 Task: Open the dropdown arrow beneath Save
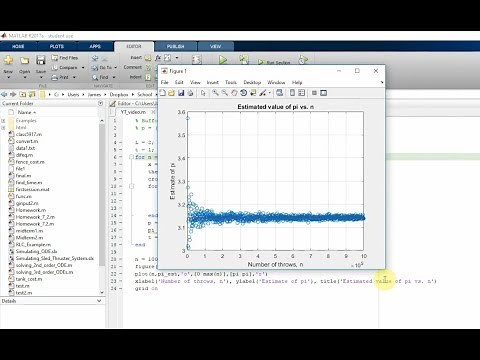[x=41, y=78]
